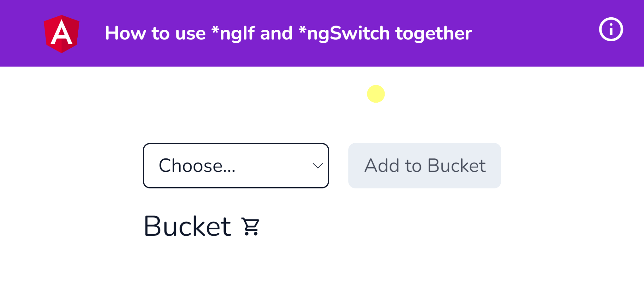Click the word Bucket in disabled button

pyautogui.click(x=457, y=166)
